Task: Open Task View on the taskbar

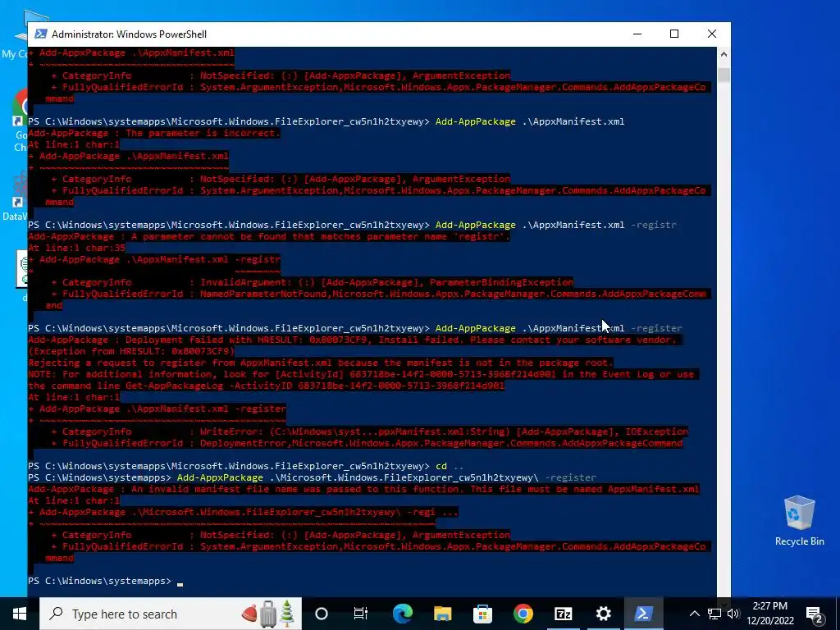Action: click(x=361, y=614)
